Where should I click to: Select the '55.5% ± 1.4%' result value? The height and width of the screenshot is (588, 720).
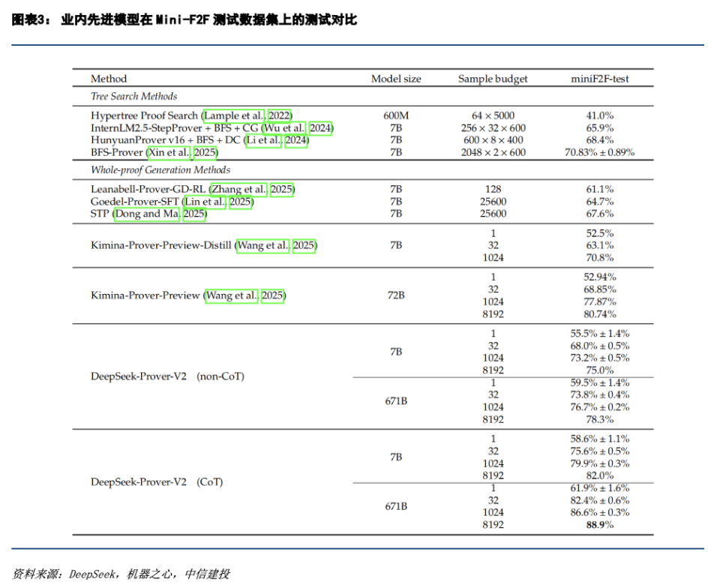point(600,334)
